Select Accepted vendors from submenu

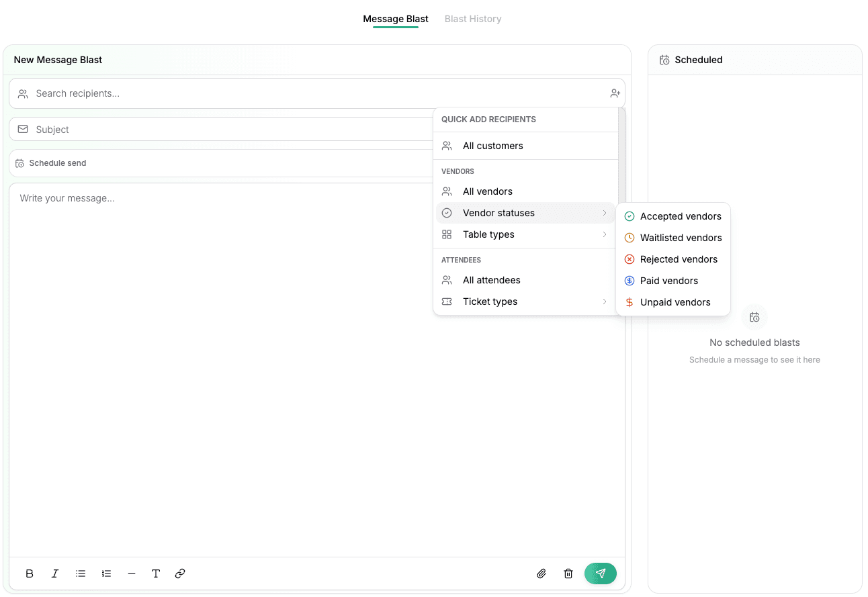[680, 216]
